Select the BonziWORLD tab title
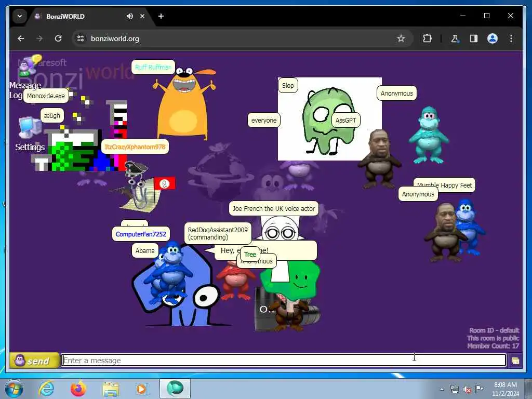 pyautogui.click(x=65, y=16)
